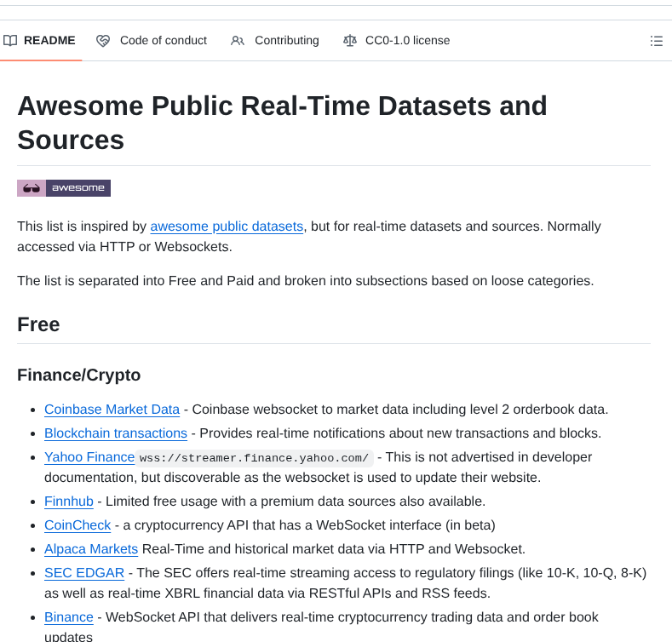
Task: Follow the Binance link
Action: point(69,617)
